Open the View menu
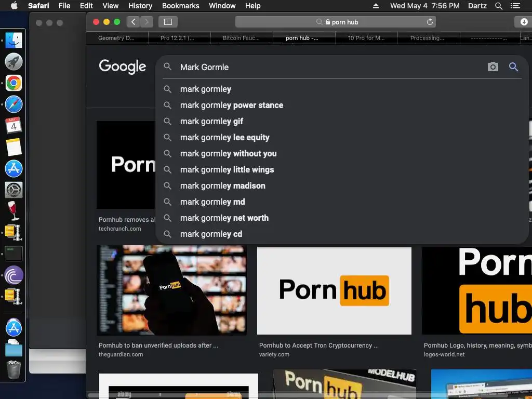The height and width of the screenshot is (399, 532). click(110, 6)
